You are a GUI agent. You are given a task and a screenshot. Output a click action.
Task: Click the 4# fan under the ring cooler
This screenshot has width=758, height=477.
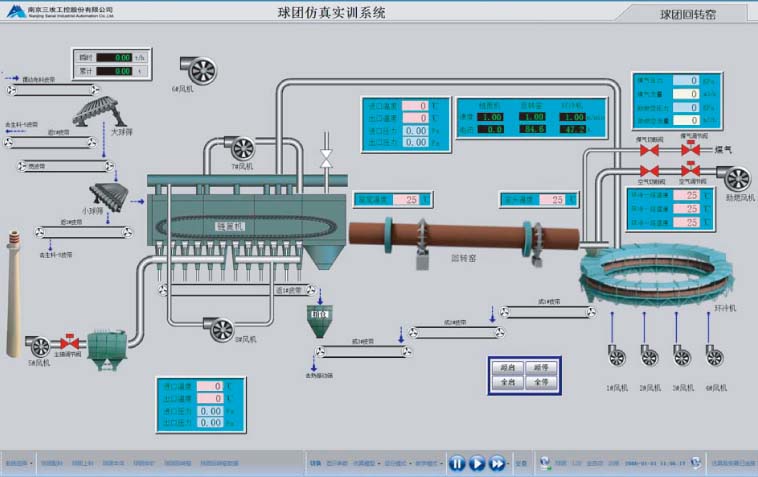pyautogui.click(x=715, y=355)
